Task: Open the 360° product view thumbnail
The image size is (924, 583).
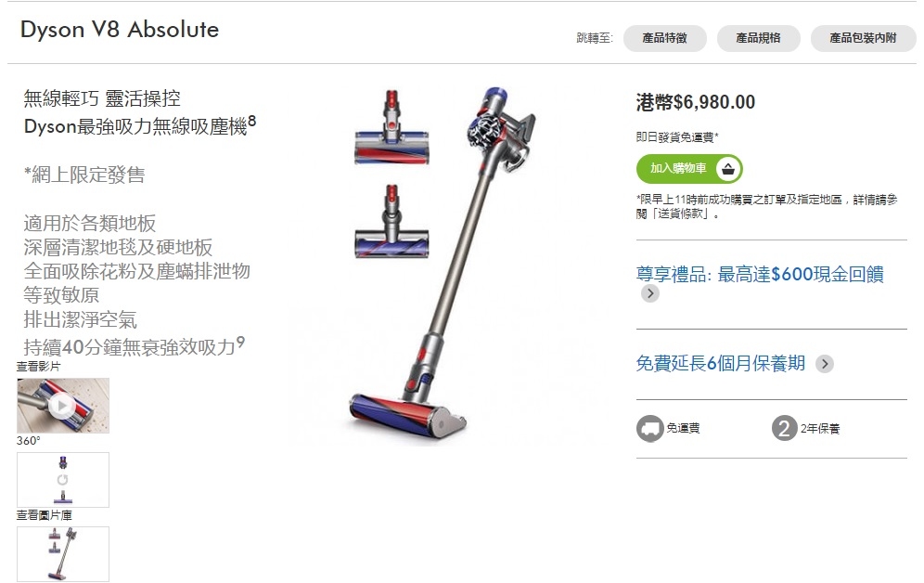Action: click(x=63, y=480)
